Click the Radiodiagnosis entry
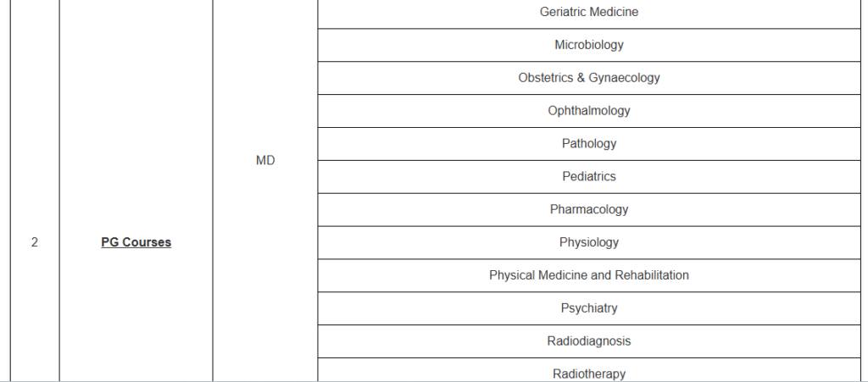 (589, 341)
